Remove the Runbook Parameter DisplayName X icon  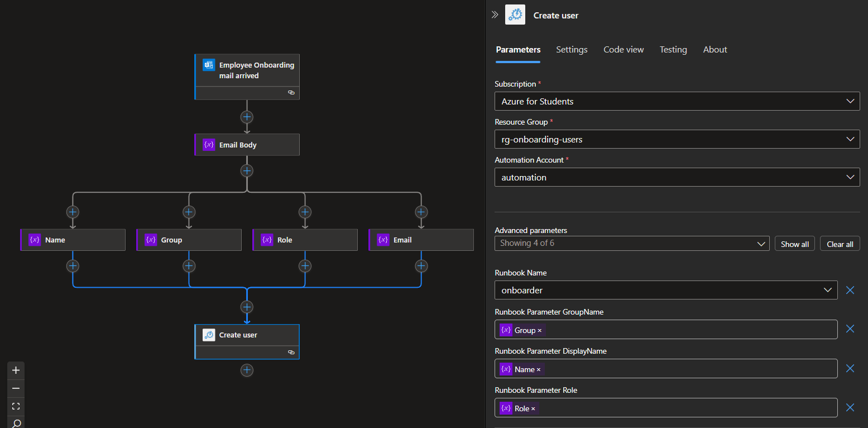(x=850, y=368)
